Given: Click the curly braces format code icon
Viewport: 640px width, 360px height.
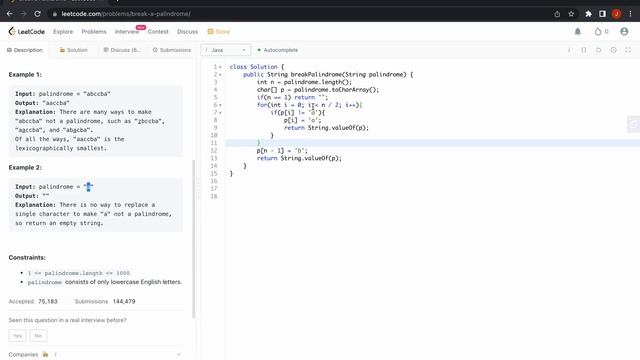Looking at the screenshot, I should pyautogui.click(x=584, y=50).
